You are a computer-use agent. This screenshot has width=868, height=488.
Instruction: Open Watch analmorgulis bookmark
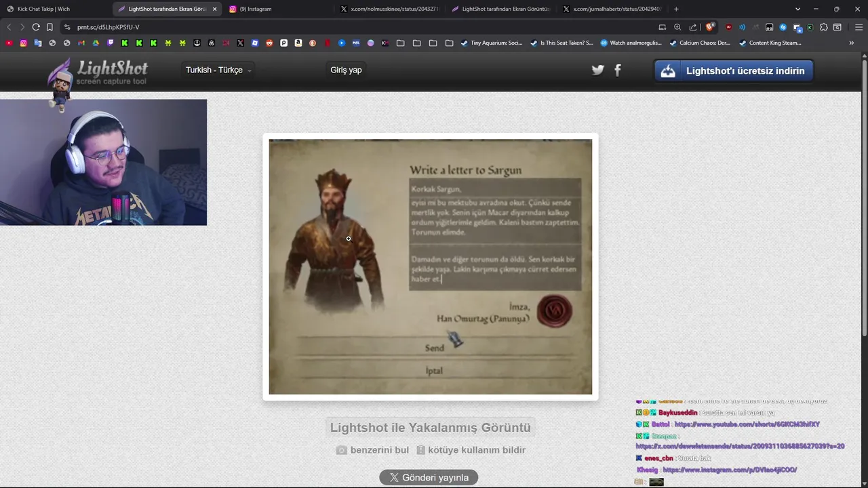tap(631, 43)
